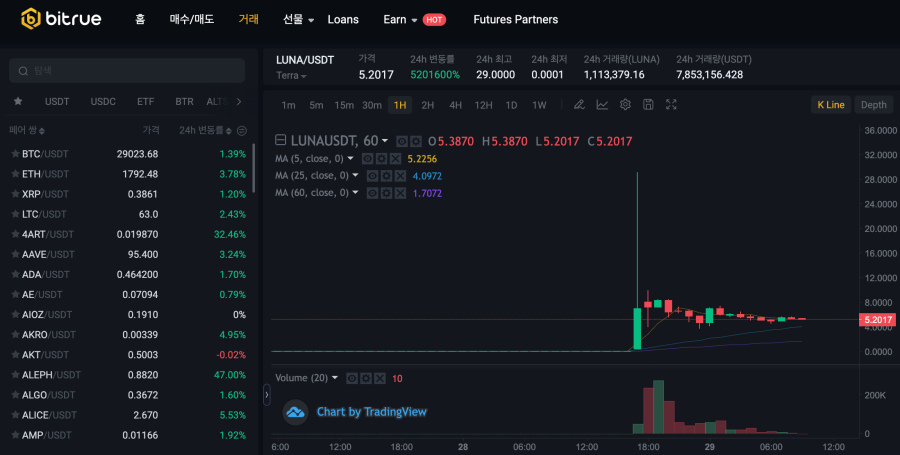The height and width of the screenshot is (455, 900).
Task: Expand MA (5, close, 0) dropdown arrow
Action: tap(351, 158)
